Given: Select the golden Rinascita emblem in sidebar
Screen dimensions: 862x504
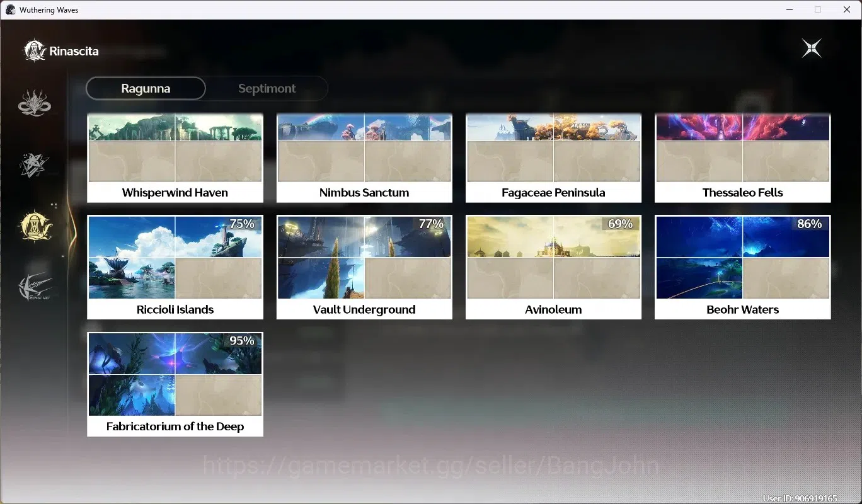Looking at the screenshot, I should tap(36, 226).
